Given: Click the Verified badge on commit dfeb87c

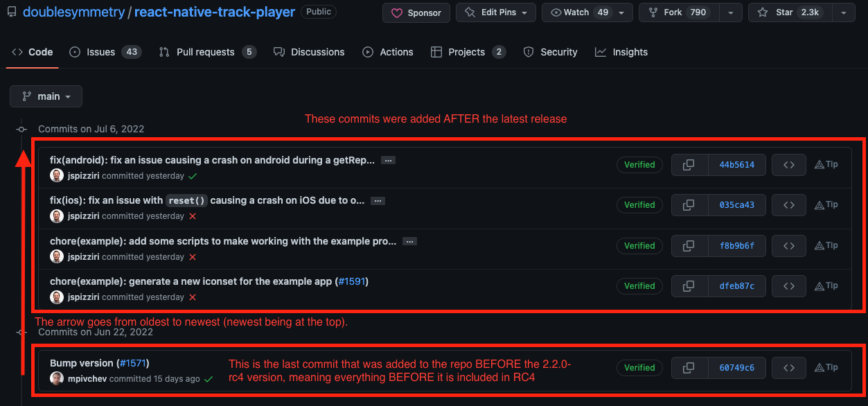Looking at the screenshot, I should coord(639,285).
